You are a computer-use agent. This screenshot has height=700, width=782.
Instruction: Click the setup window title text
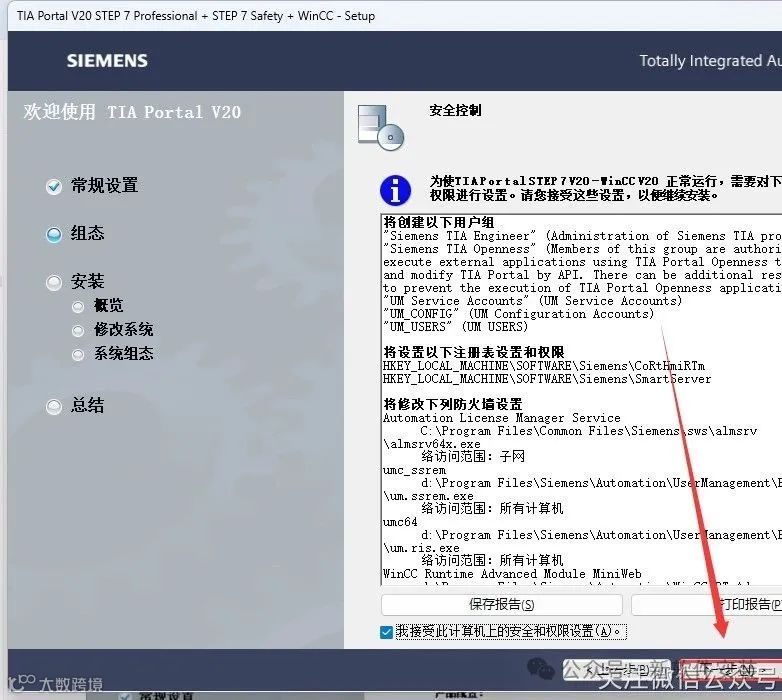(x=196, y=16)
